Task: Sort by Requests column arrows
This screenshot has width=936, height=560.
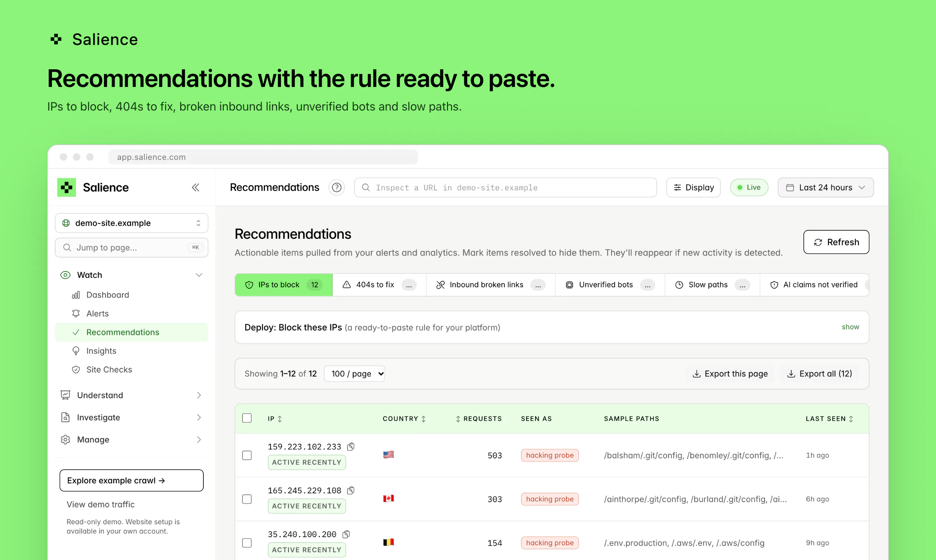Action: pos(458,419)
